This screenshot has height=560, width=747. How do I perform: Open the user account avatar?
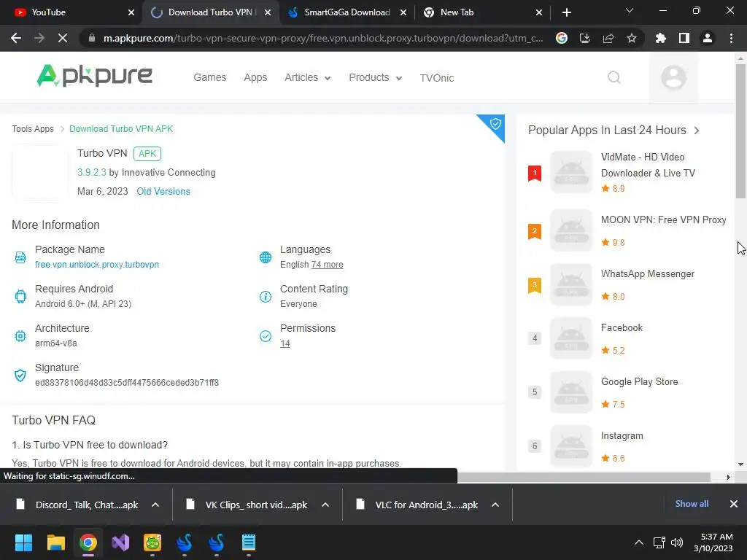click(673, 77)
